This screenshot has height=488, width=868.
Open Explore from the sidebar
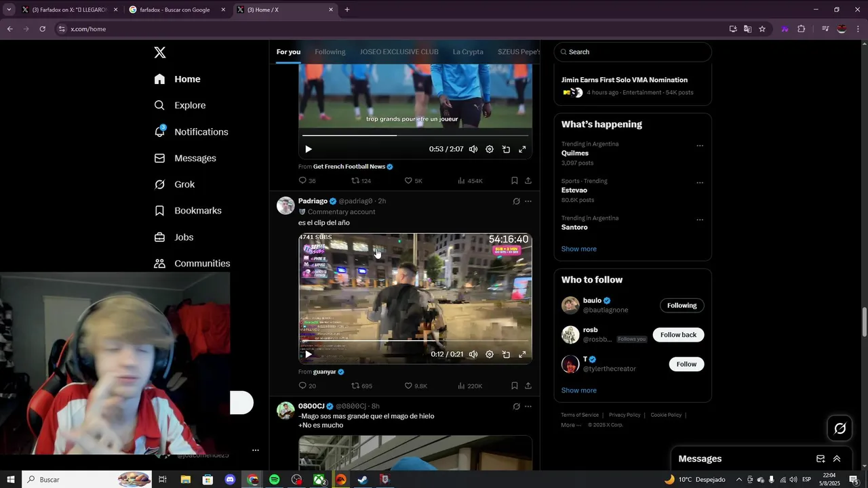(x=180, y=106)
